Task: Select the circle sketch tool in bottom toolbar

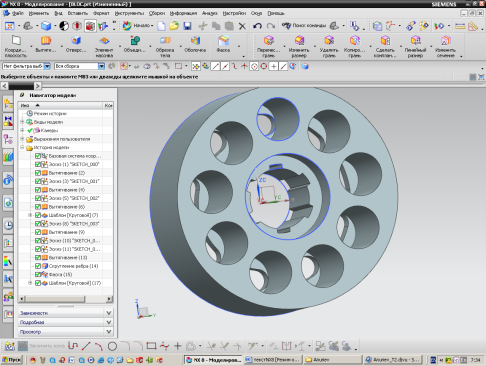Action: pos(112,346)
